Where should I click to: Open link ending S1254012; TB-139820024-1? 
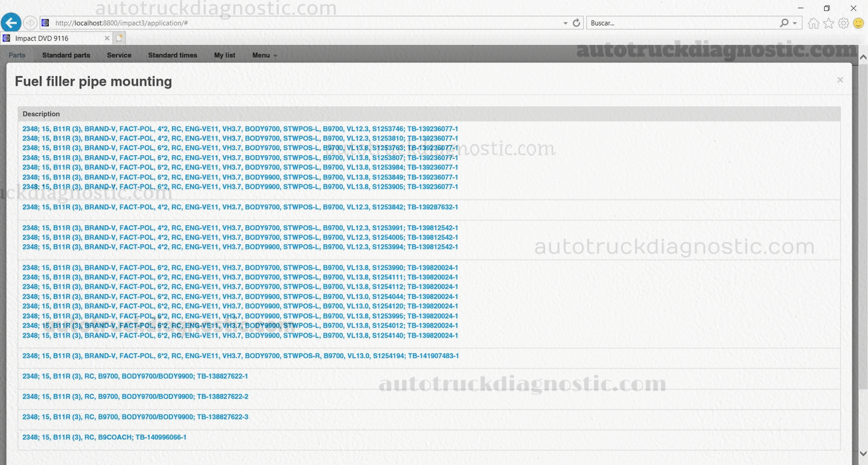click(x=240, y=326)
